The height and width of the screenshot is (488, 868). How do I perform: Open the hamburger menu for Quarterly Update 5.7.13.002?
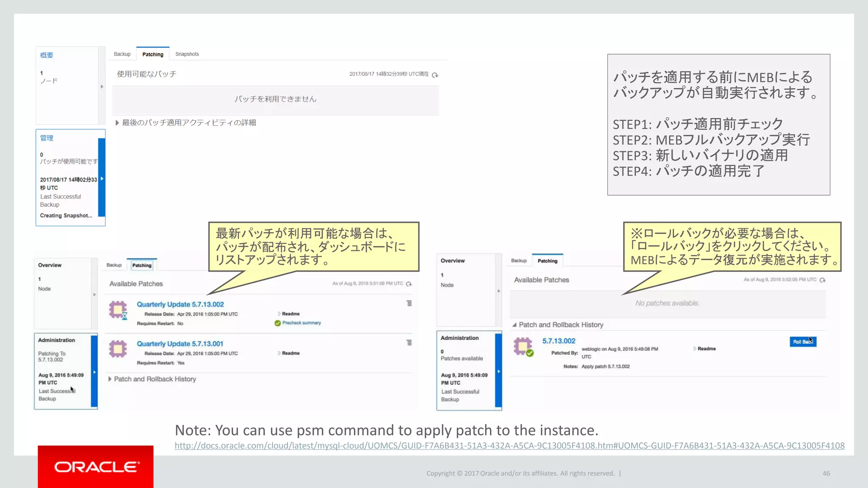point(409,303)
